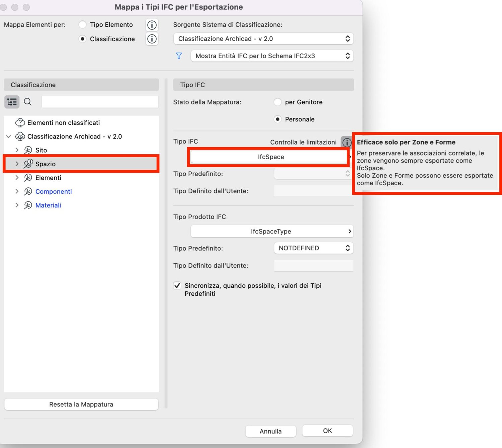This screenshot has height=448, width=502.
Task: Open the NOTDEFINED Tipo Predefinito dropdown
Action: coord(314,248)
